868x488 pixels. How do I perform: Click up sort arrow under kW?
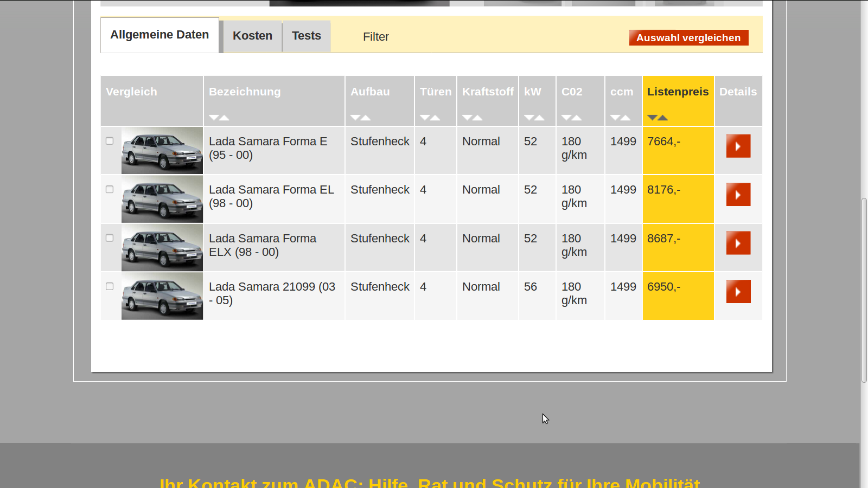pos(540,118)
